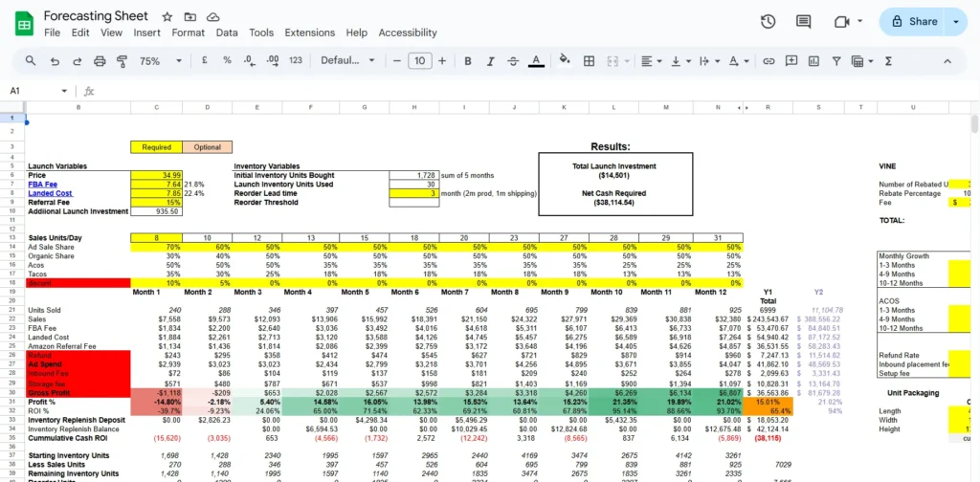Screen dimensions: 980x482
Task: Open the fill colour picker
Action: (565, 60)
